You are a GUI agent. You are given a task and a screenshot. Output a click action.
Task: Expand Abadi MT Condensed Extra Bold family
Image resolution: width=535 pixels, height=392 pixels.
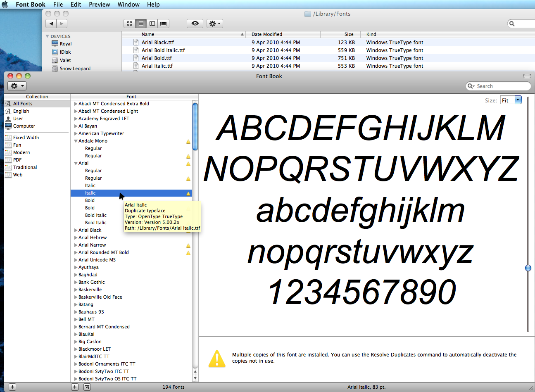(76, 104)
